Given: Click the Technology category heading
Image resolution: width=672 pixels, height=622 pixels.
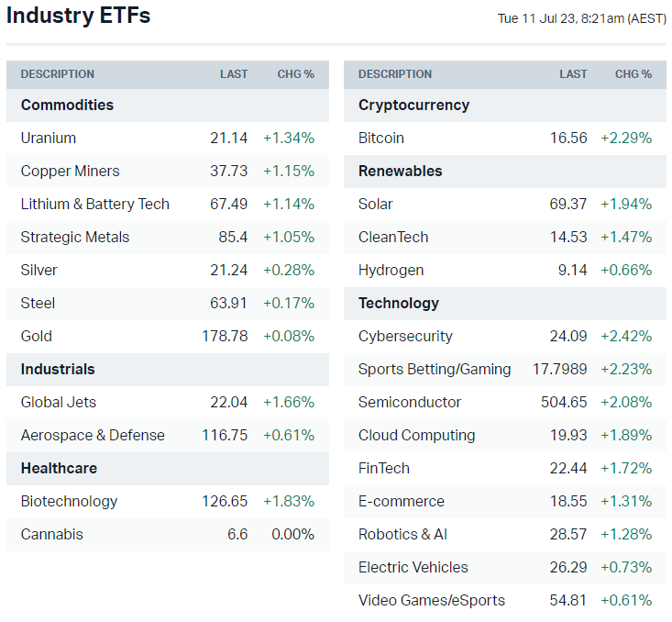Looking at the screenshot, I should coord(399,303).
